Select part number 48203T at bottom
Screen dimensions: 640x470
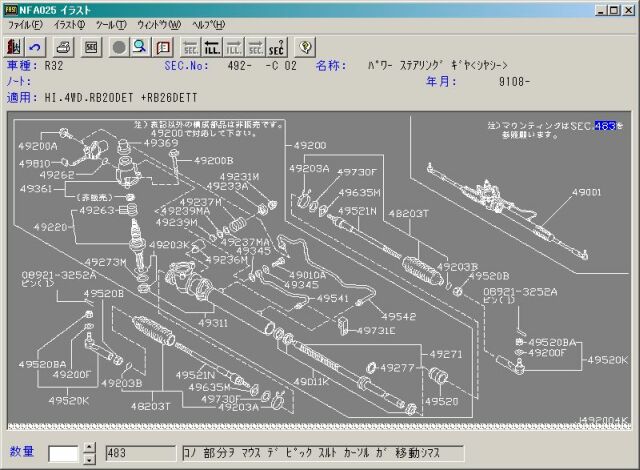(151, 406)
